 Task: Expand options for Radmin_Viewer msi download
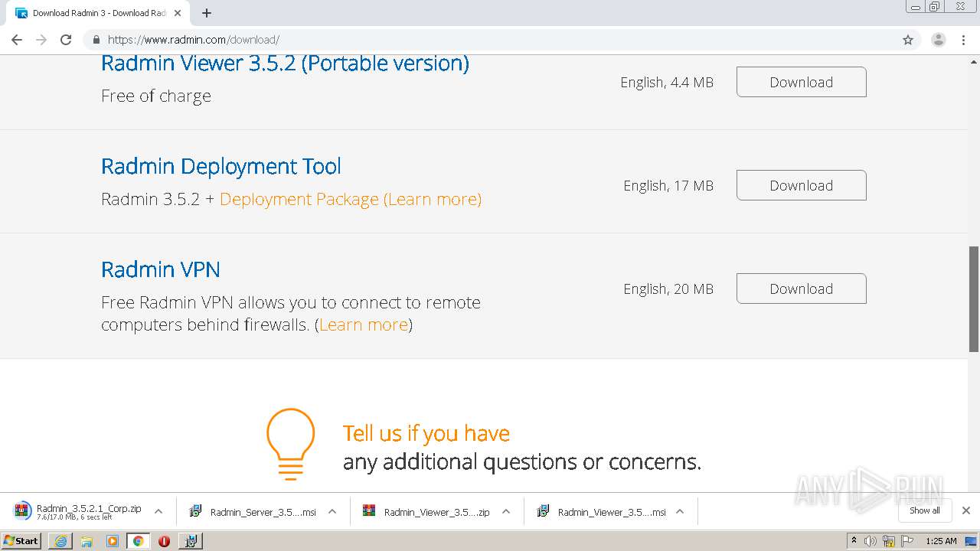[x=680, y=511]
